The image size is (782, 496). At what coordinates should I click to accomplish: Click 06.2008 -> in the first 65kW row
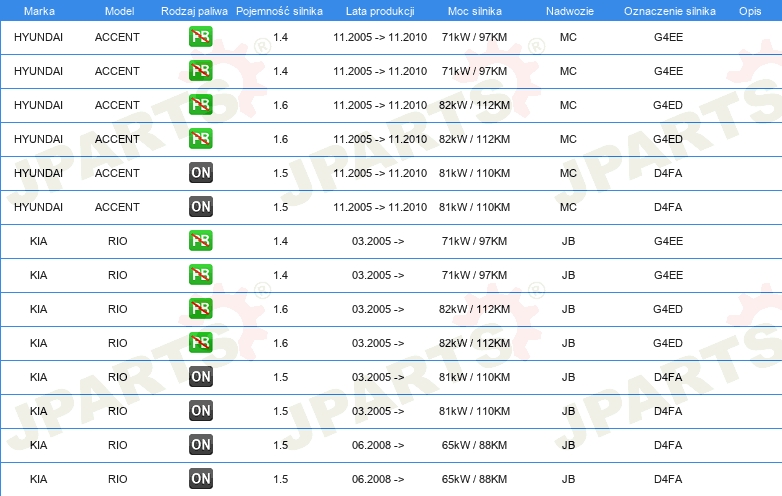tap(378, 445)
